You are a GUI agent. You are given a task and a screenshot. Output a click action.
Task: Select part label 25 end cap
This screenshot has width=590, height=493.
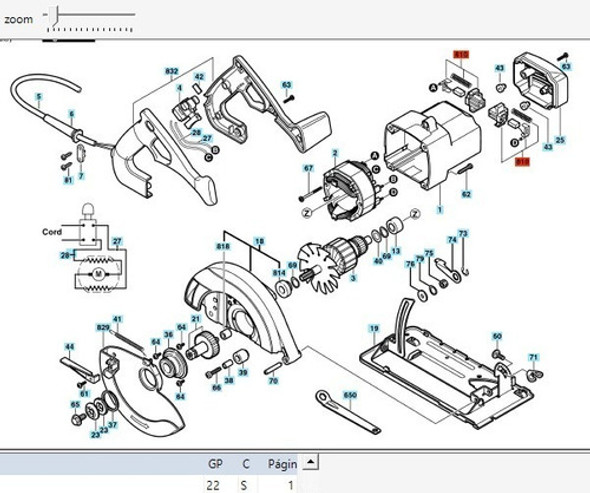point(560,140)
